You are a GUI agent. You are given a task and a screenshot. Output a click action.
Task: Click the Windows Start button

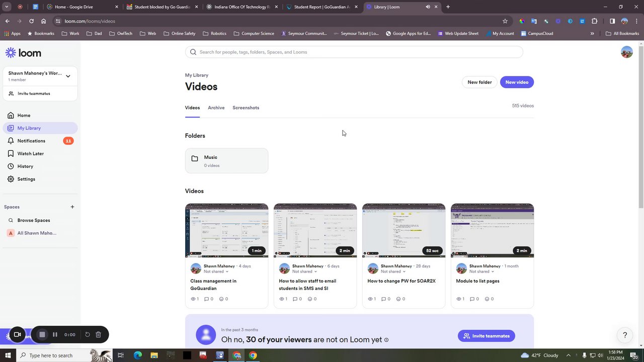click(x=8, y=355)
